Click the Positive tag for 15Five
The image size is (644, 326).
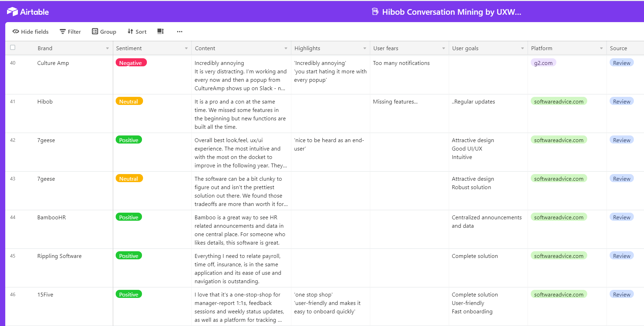coord(129,294)
